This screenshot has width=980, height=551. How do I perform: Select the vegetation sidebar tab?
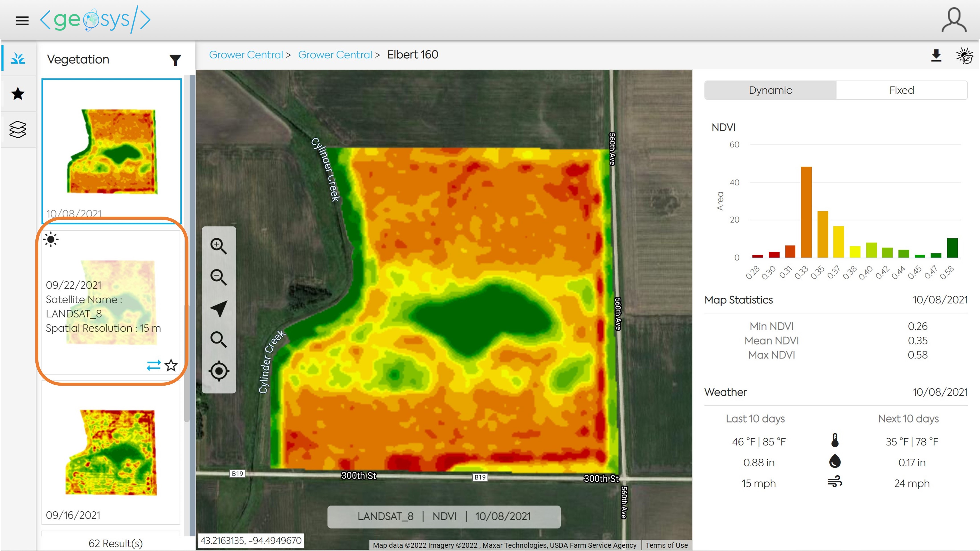pos(18,59)
